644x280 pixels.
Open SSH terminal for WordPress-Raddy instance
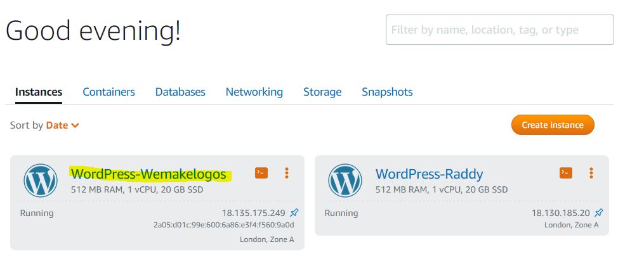565,173
